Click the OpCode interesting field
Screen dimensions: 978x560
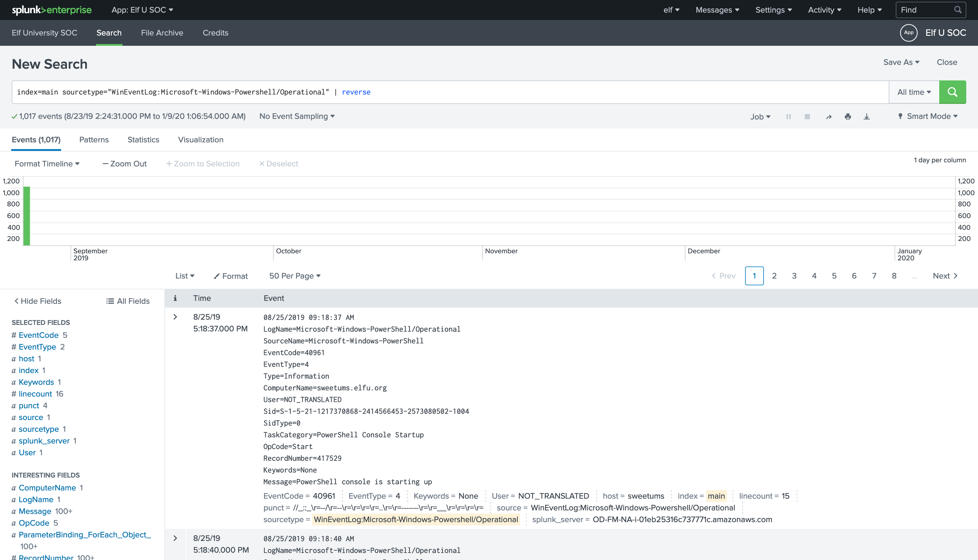click(34, 523)
